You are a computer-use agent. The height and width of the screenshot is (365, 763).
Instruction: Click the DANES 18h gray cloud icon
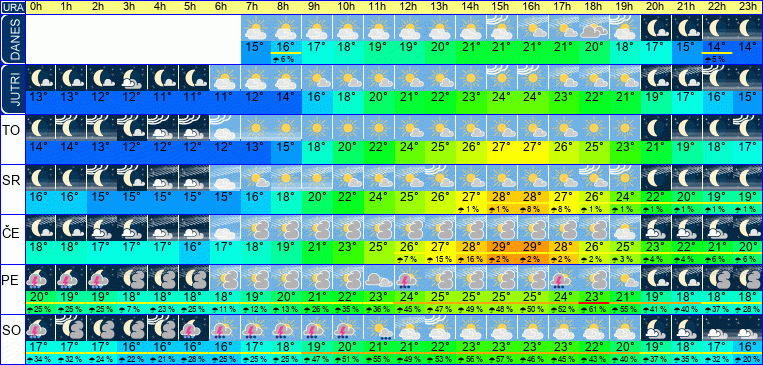pos(594,28)
